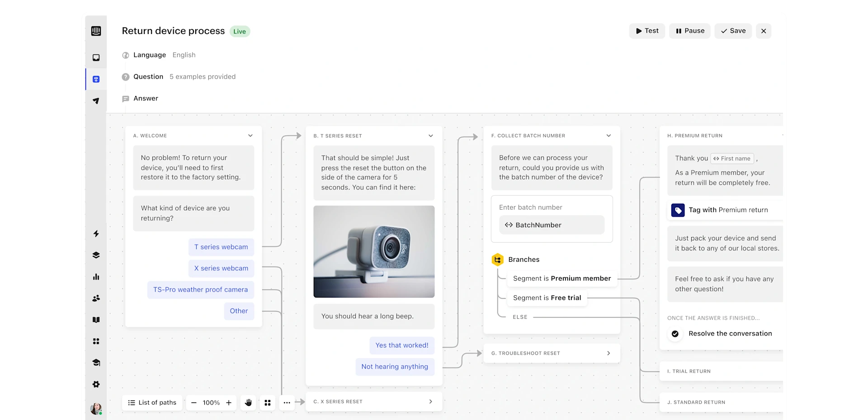Click the TS-Pro weather proof camera reply
The height and width of the screenshot is (420, 868).
coord(201,289)
